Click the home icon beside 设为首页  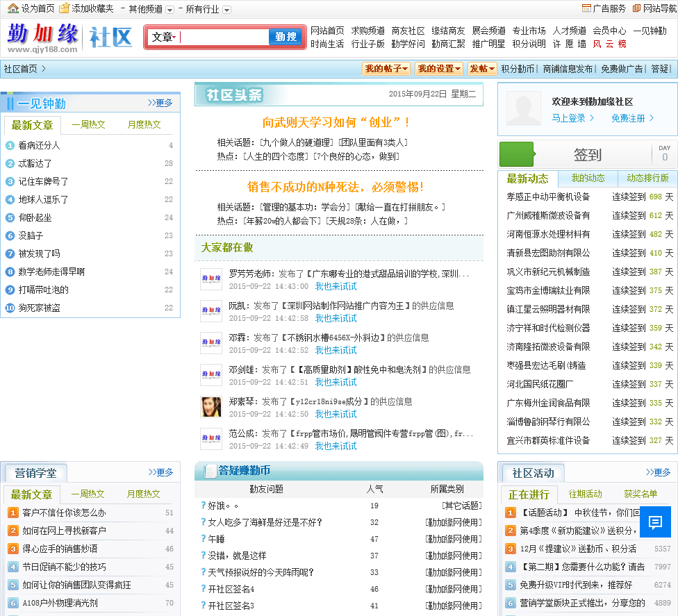pos(13,8)
